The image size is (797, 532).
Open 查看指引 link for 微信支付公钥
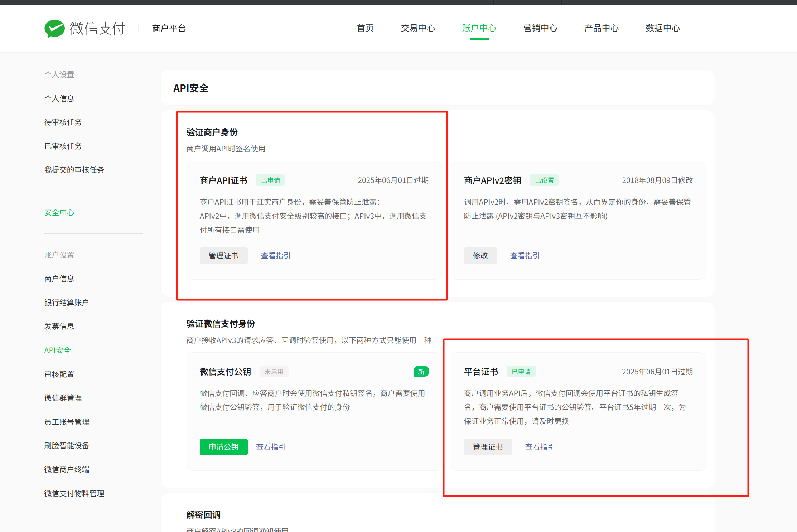pyautogui.click(x=271, y=447)
